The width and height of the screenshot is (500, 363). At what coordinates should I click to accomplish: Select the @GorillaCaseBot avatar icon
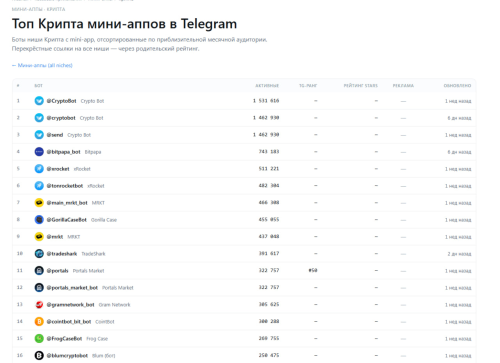39,220
